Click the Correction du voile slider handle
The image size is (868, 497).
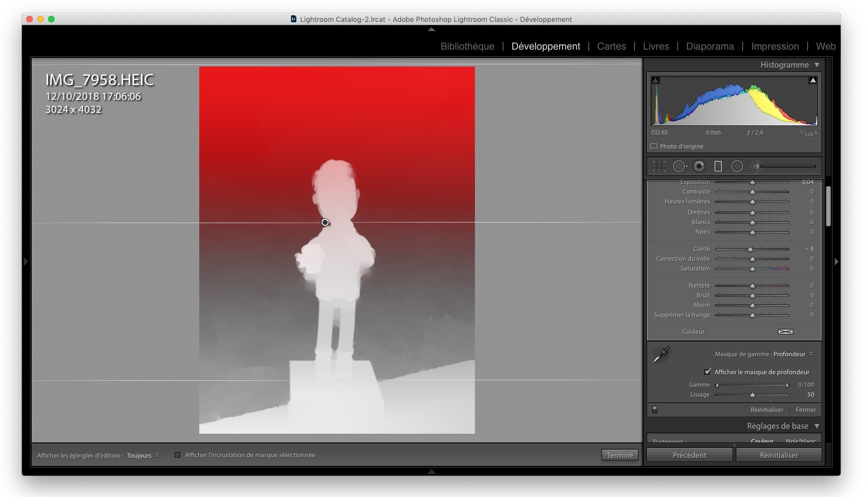(x=752, y=259)
